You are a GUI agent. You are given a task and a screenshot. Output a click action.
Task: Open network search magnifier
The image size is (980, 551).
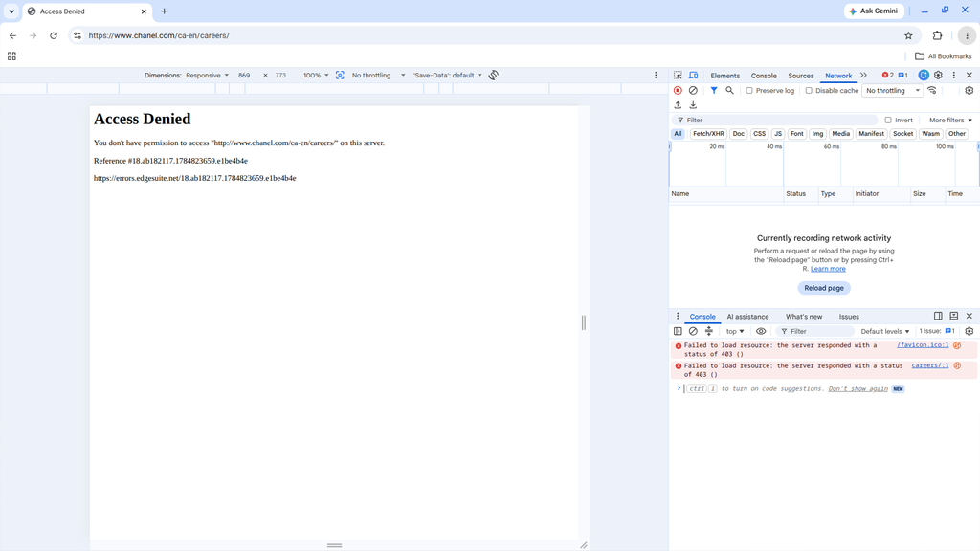coord(729,91)
